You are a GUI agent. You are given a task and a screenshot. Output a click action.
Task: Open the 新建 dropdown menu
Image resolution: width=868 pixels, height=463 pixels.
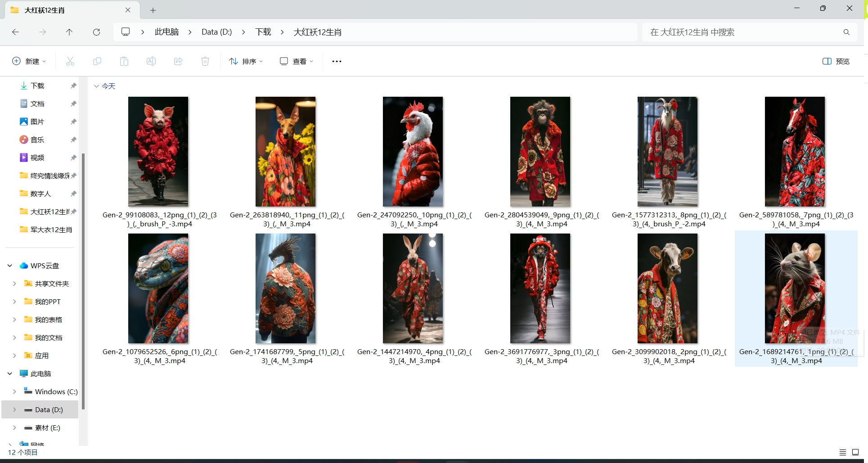click(x=29, y=61)
